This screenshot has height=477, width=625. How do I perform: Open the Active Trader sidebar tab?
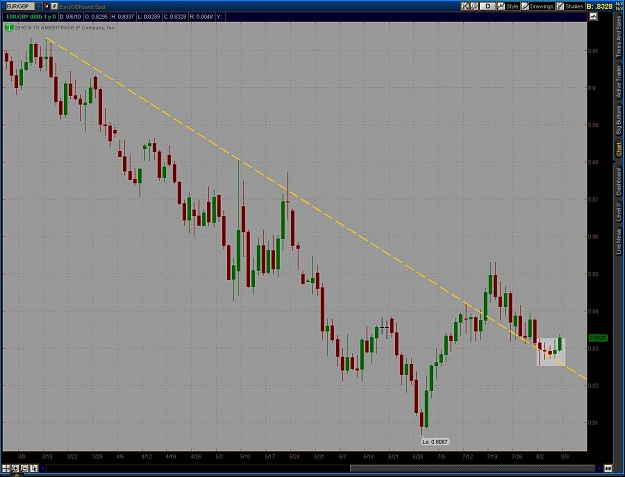[619, 82]
